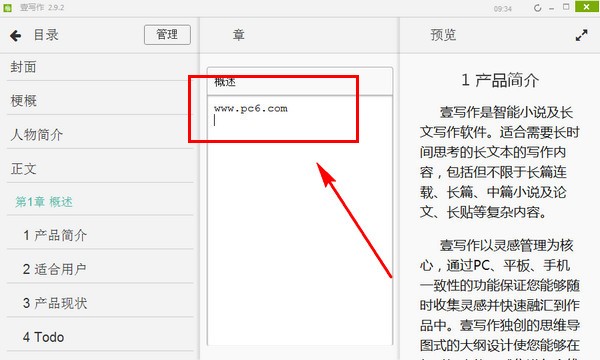Select chapter 第1章 概述
Image resolution: width=600 pixels, height=360 pixels.
pyautogui.click(x=100, y=202)
